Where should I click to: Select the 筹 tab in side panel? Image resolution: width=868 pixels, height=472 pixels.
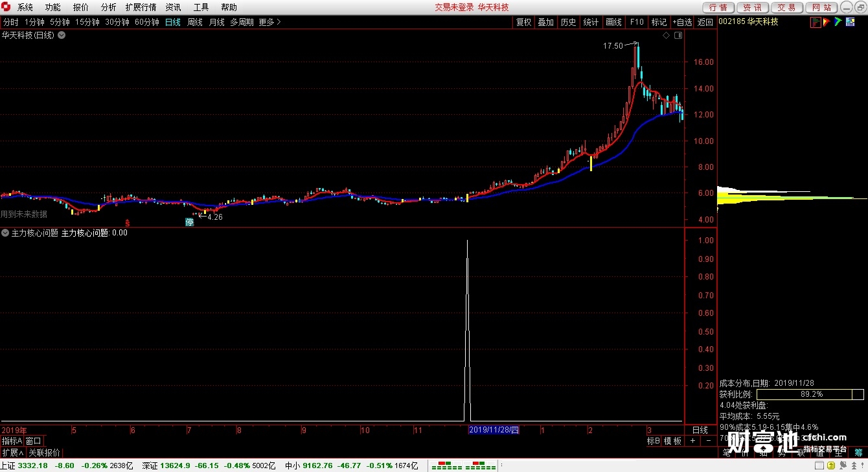(x=858, y=453)
